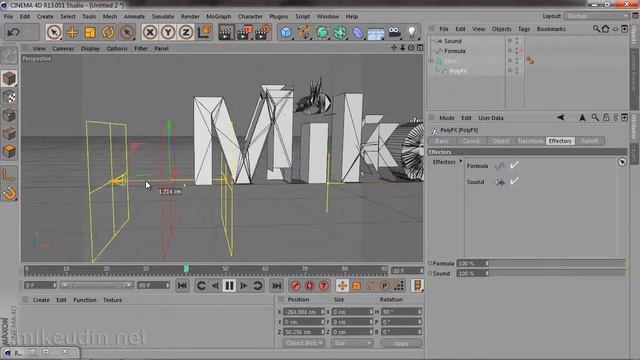Switch to Model mode cube icon
Viewport: 640px width, 360px height.
tap(9, 78)
